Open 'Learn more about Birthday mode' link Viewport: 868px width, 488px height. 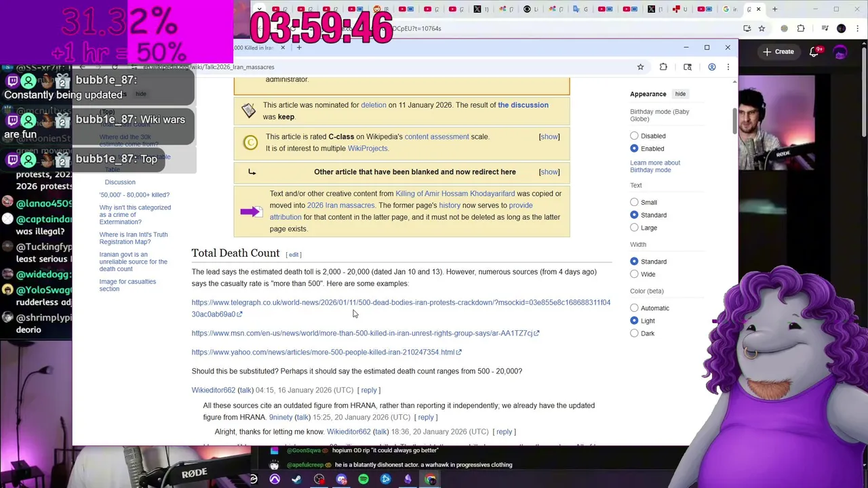[x=655, y=166]
